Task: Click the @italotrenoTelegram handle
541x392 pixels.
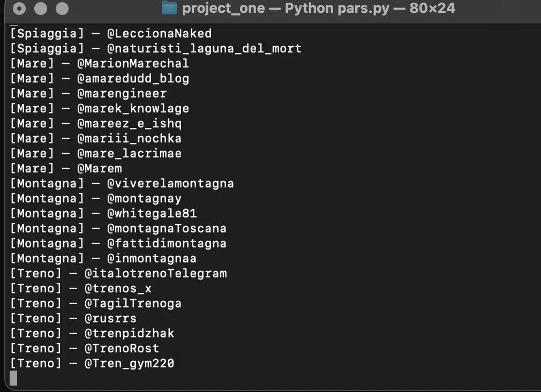Action: pyautogui.click(x=156, y=274)
